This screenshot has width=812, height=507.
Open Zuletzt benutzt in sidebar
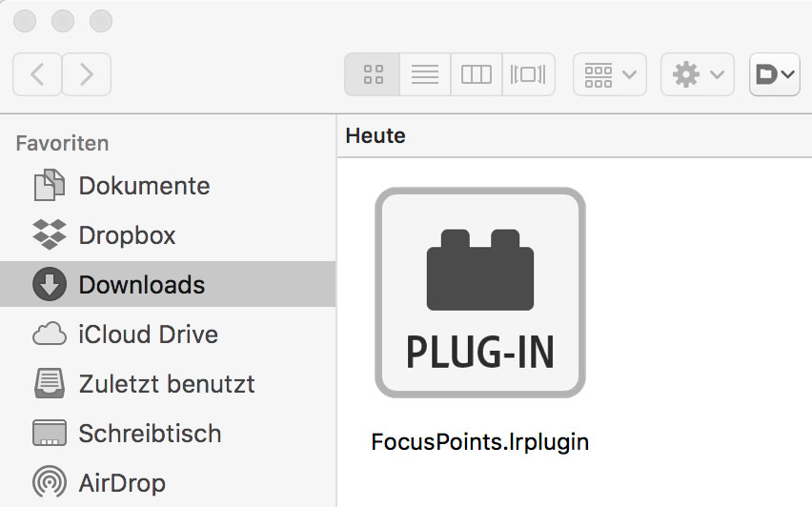point(166,384)
